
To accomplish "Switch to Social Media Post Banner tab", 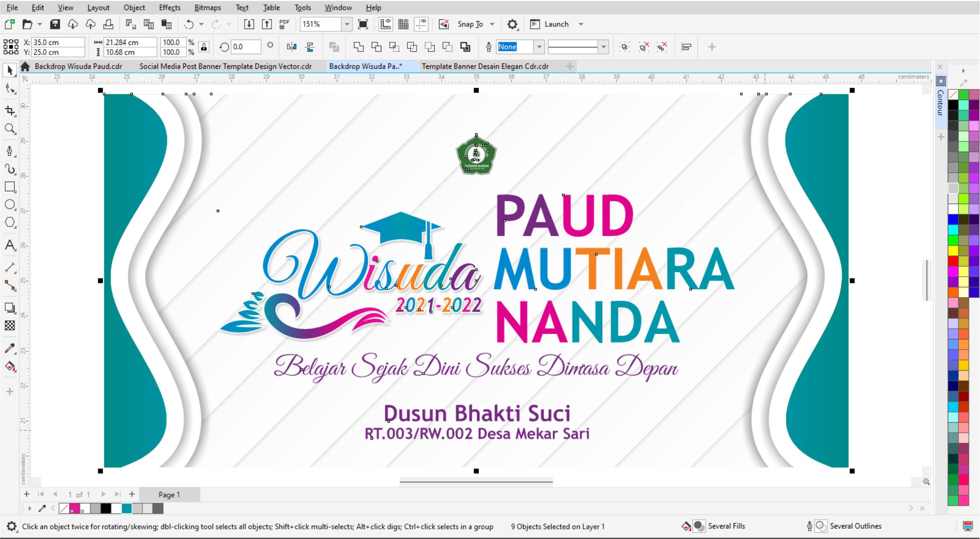I will click(225, 66).
